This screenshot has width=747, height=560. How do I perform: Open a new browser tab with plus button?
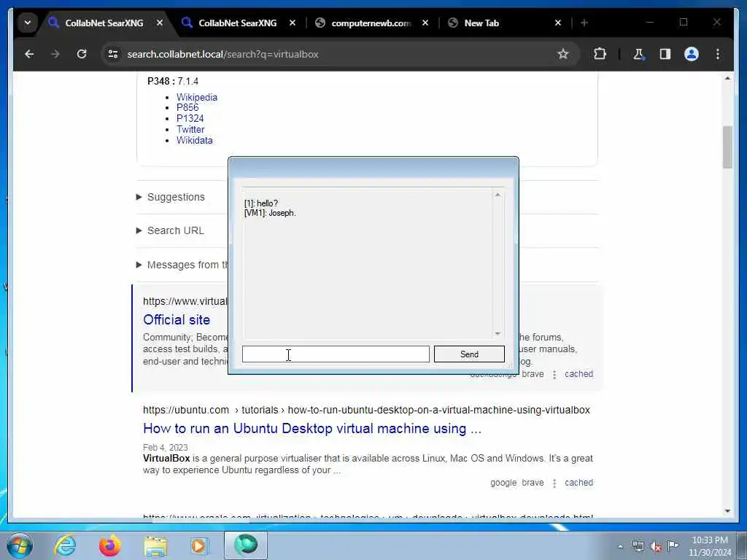[x=584, y=23]
